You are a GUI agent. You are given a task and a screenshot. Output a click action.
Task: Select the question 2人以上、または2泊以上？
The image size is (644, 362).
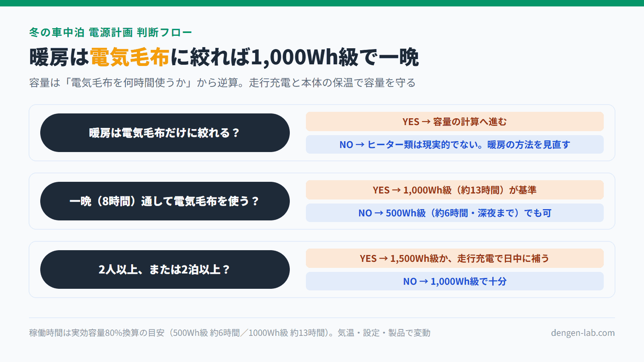165,269
